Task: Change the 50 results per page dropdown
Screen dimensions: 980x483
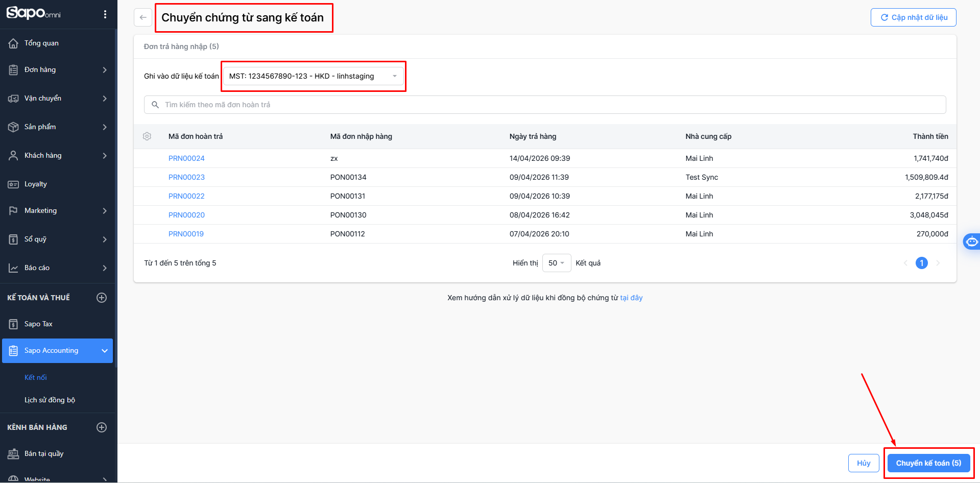Action: (x=556, y=263)
